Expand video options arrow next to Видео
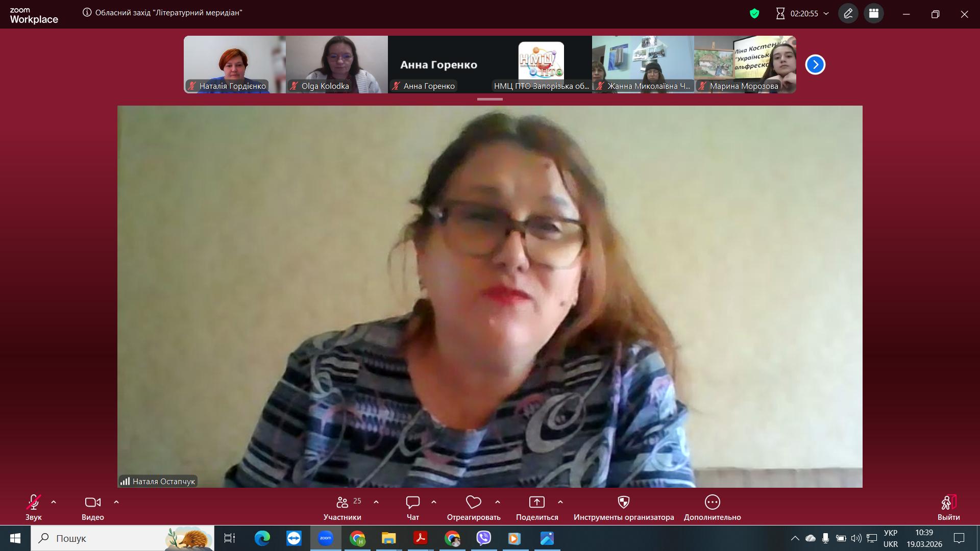Viewport: 980px width, 551px height. (116, 502)
